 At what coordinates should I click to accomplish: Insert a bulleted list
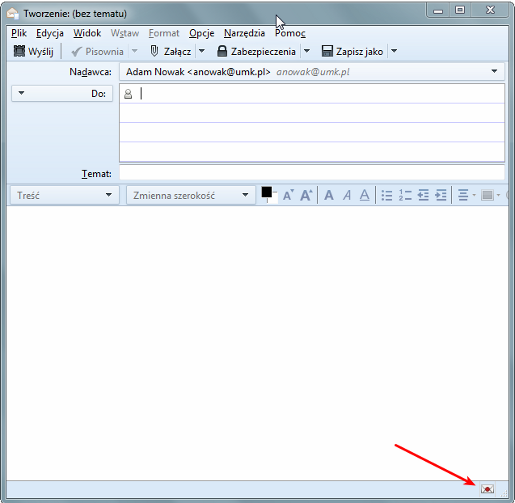pos(387,195)
